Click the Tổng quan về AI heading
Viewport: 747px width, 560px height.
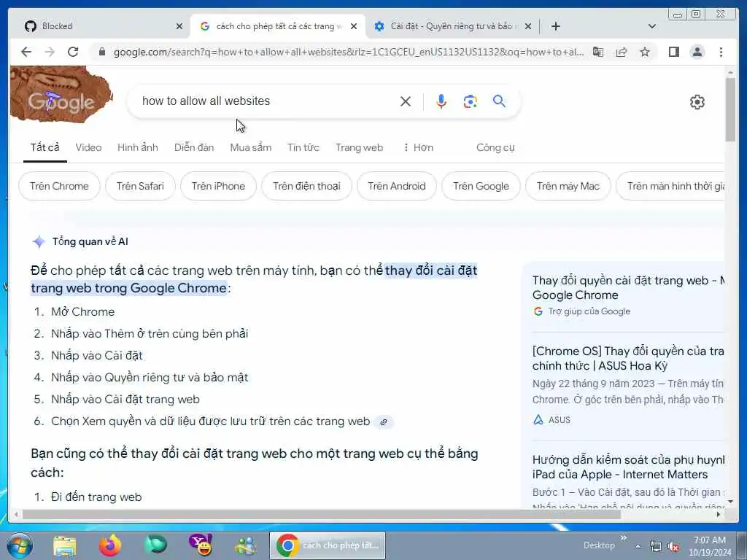[90, 241]
